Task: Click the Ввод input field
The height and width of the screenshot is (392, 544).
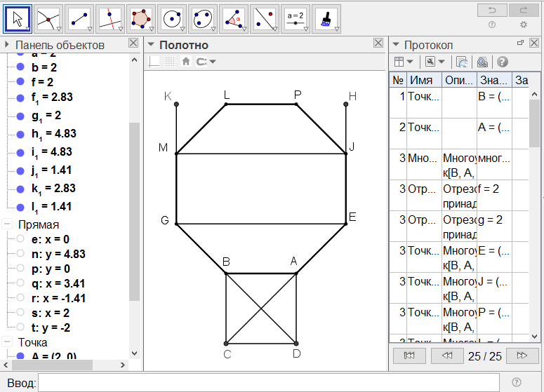Action: [x=268, y=382]
